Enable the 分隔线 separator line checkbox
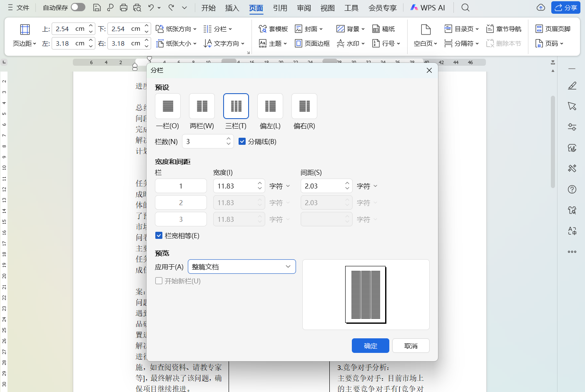The height and width of the screenshot is (392, 585). click(242, 141)
